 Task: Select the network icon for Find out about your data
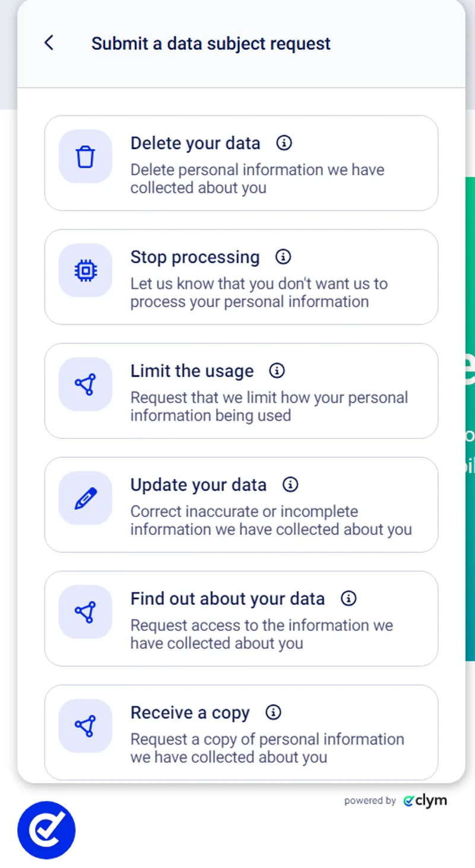tap(85, 611)
